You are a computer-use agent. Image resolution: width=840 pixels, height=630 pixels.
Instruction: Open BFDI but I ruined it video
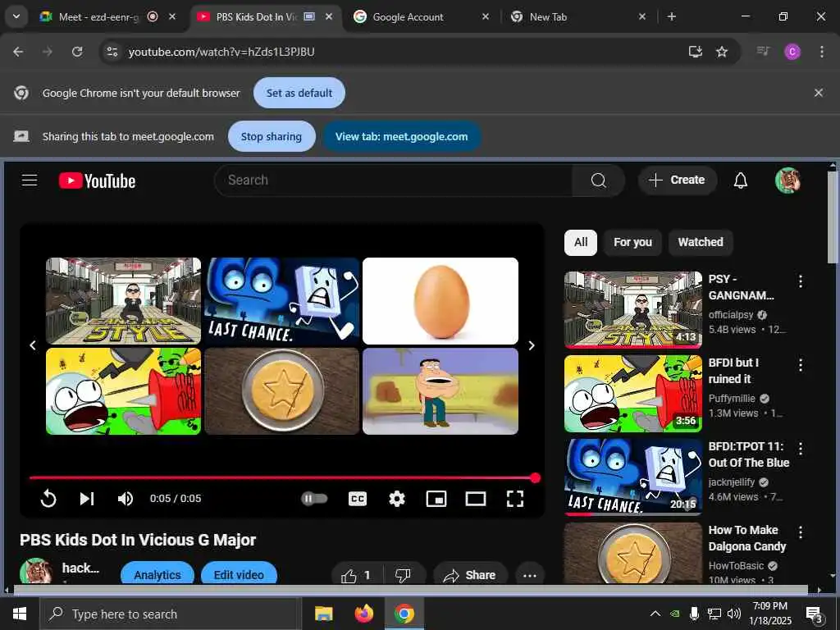[x=633, y=394]
